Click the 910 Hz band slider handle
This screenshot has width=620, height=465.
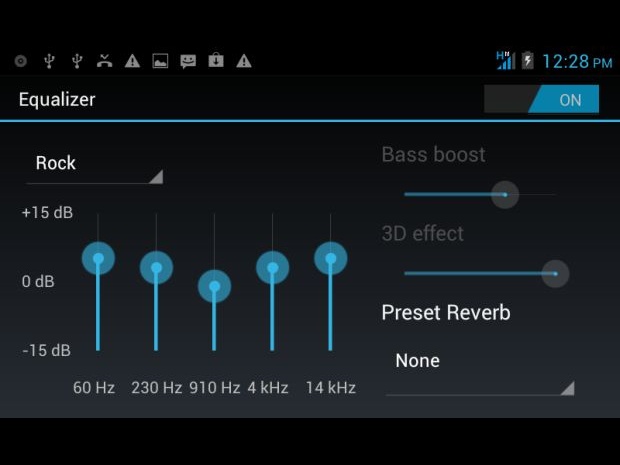tap(214, 287)
